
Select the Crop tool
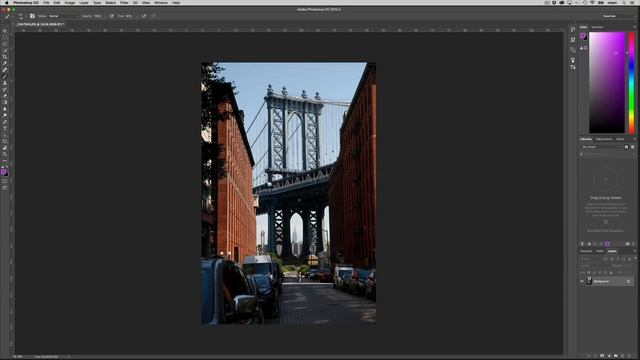pos(5,57)
